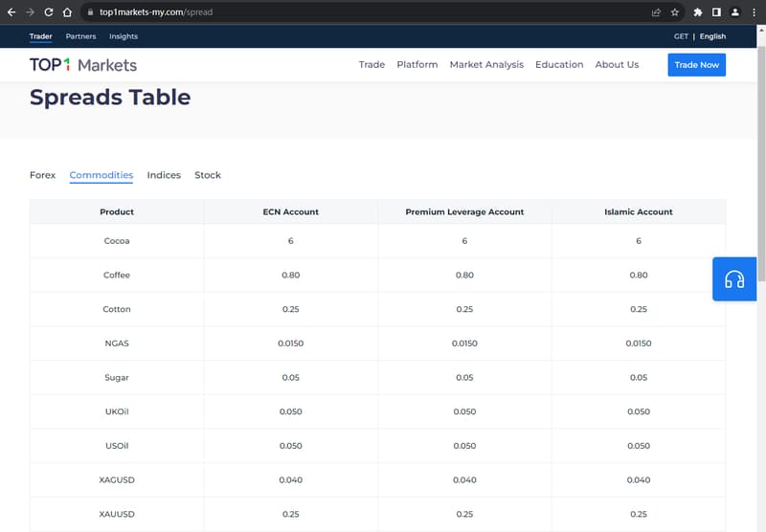Select the XAGUSD product cell

[117, 479]
